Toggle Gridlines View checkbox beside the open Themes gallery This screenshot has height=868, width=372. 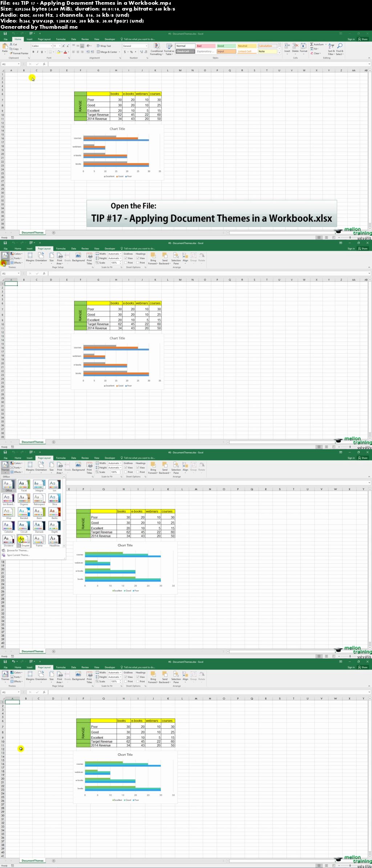(126, 468)
